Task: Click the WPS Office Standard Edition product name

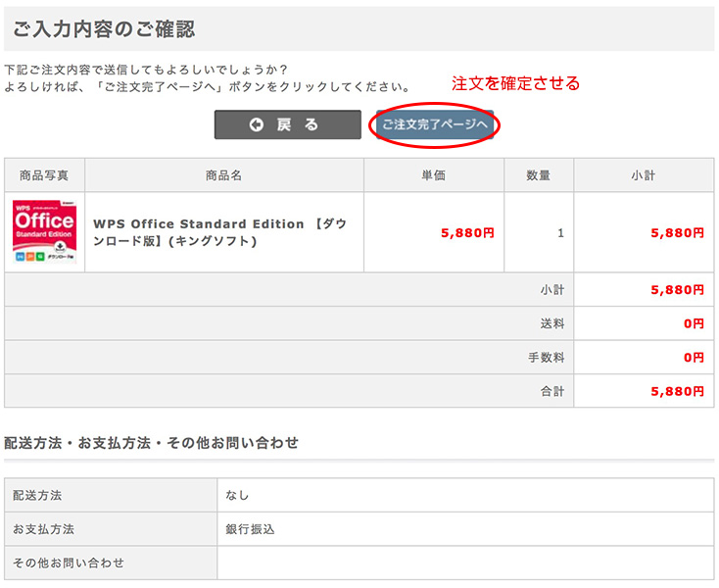Action: [219, 232]
